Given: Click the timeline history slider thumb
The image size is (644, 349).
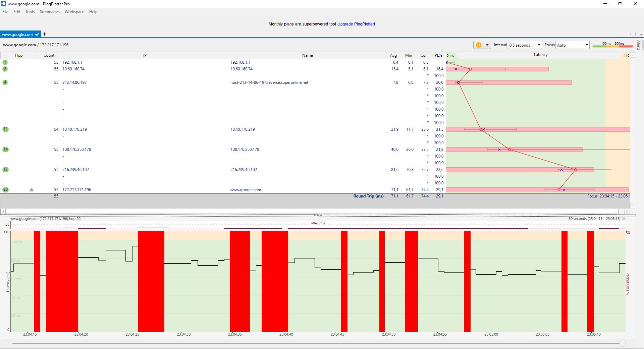Looking at the screenshot, I should click(623, 344).
